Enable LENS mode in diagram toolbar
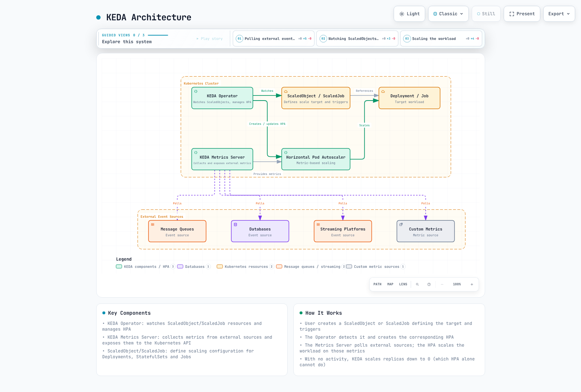Screen dimensions: 581x392 pyautogui.click(x=403, y=284)
